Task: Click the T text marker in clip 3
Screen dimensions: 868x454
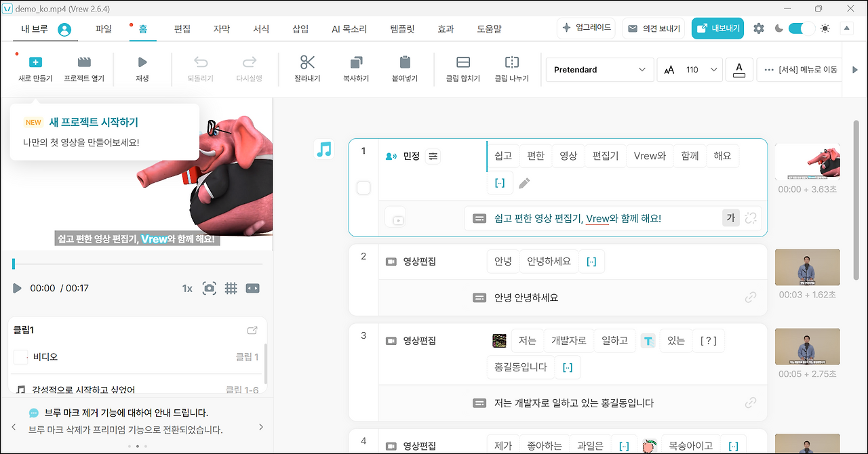Action: pyautogui.click(x=648, y=341)
